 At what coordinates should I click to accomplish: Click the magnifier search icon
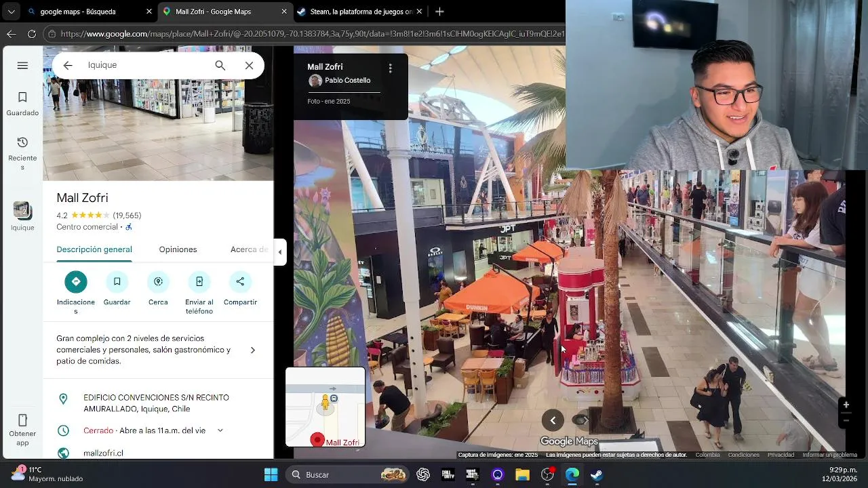(220, 65)
